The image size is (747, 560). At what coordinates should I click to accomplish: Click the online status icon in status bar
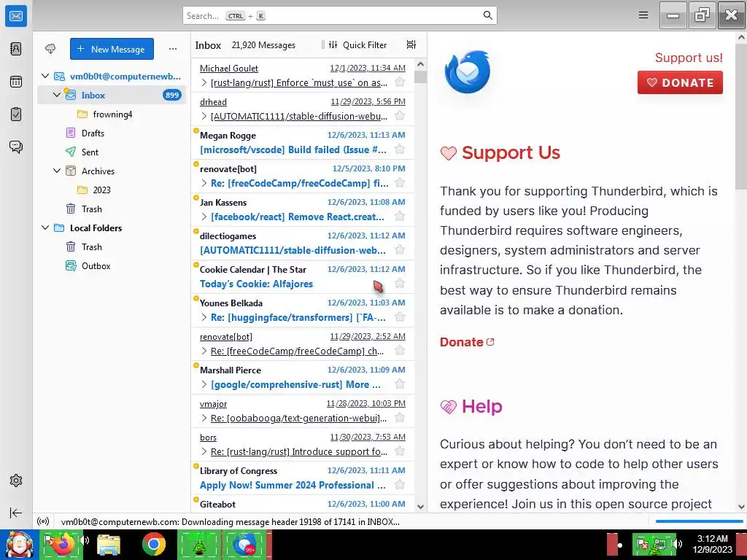[x=43, y=521]
